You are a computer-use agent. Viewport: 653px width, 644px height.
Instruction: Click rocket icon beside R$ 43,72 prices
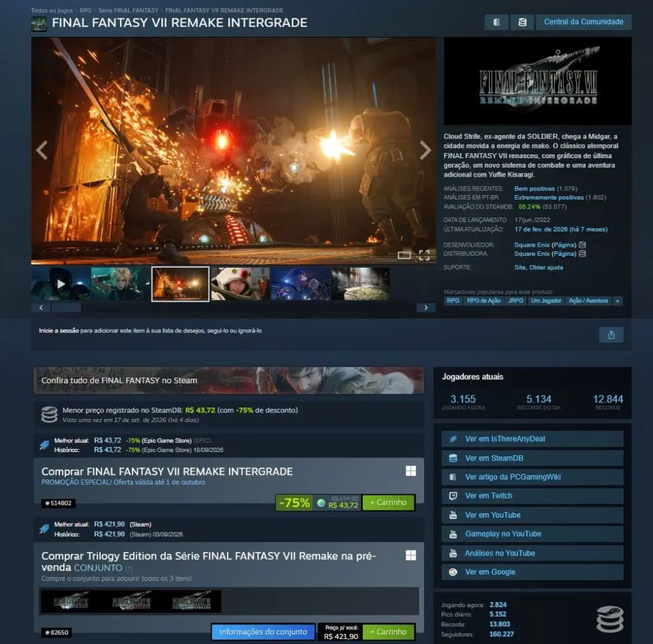[x=44, y=445]
